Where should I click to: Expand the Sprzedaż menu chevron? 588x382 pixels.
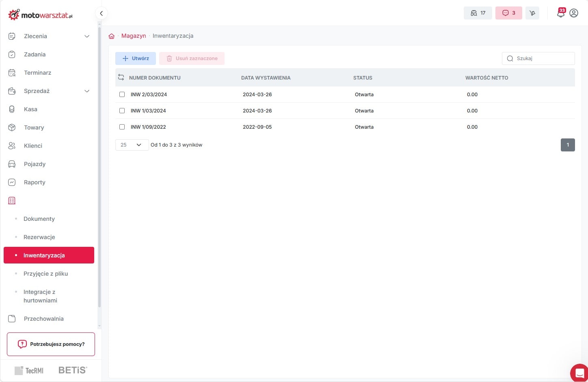coord(86,91)
